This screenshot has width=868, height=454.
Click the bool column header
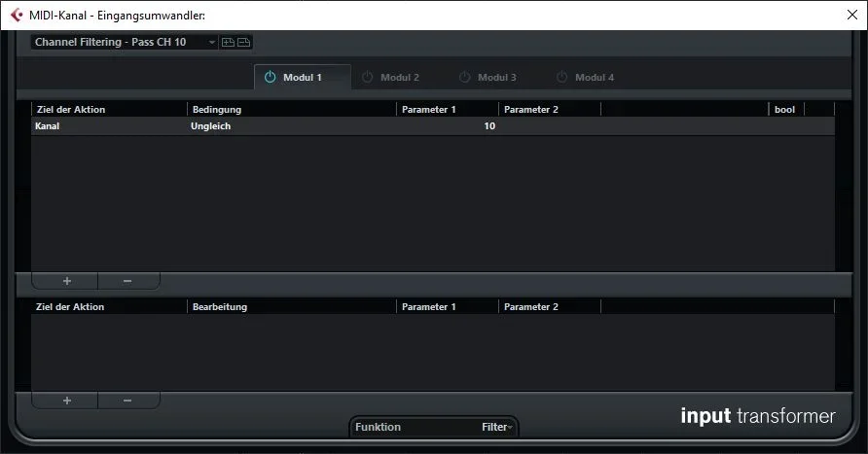pyautogui.click(x=785, y=110)
